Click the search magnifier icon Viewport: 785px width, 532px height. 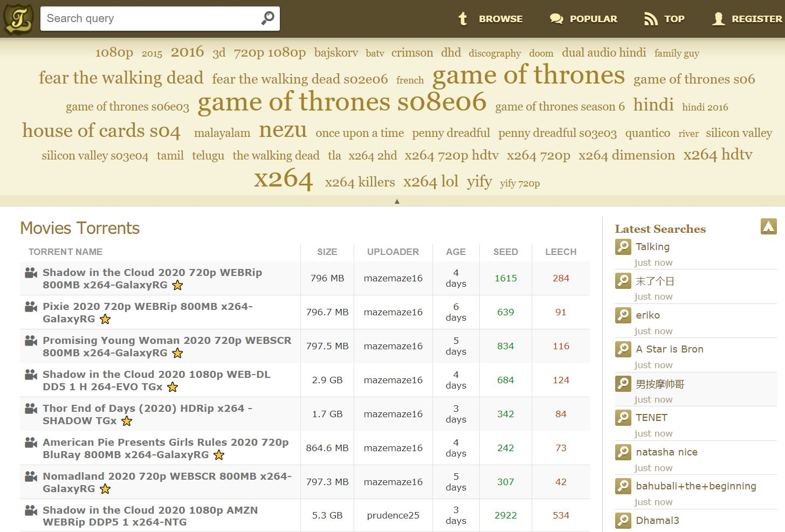point(267,18)
